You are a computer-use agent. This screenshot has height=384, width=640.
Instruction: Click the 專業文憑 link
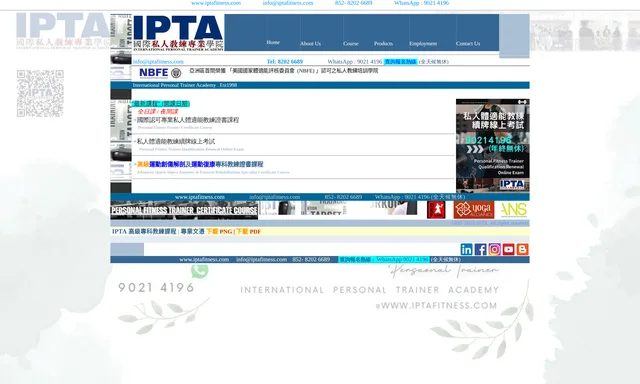coord(193,231)
